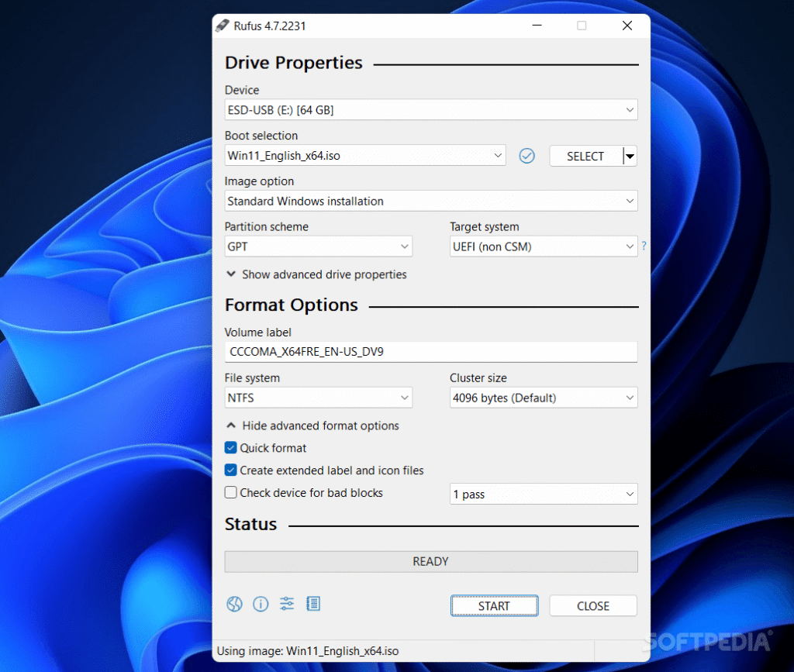
Task: Open the Cluster size dropdown
Action: coord(544,398)
